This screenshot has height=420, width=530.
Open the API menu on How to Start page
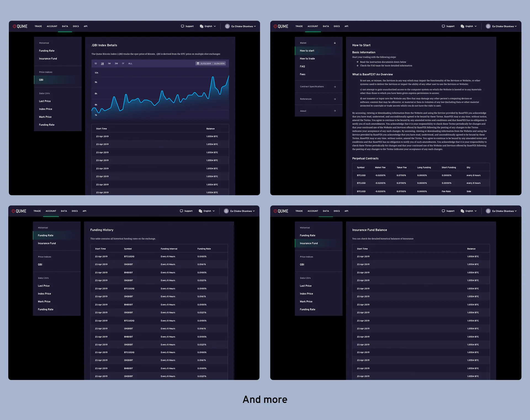tap(346, 26)
